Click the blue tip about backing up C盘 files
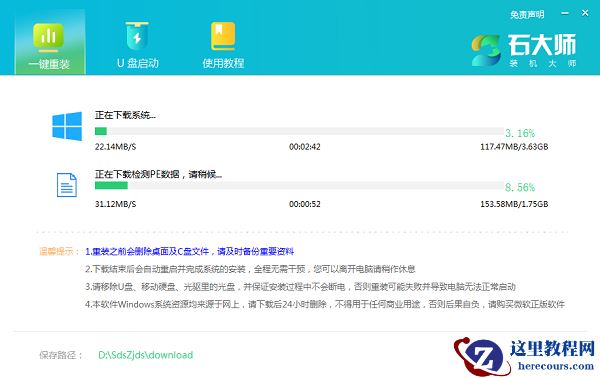Viewport: 600px width, 378px height. coord(189,251)
